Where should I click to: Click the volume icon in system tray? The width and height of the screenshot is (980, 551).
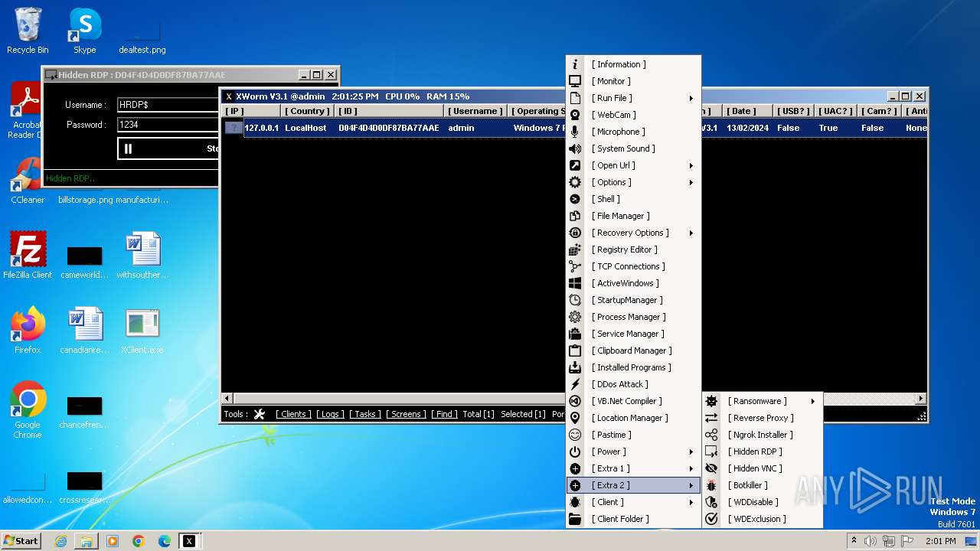click(871, 541)
